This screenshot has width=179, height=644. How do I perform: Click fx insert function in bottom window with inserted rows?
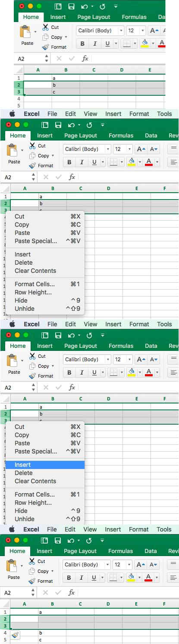72,592
